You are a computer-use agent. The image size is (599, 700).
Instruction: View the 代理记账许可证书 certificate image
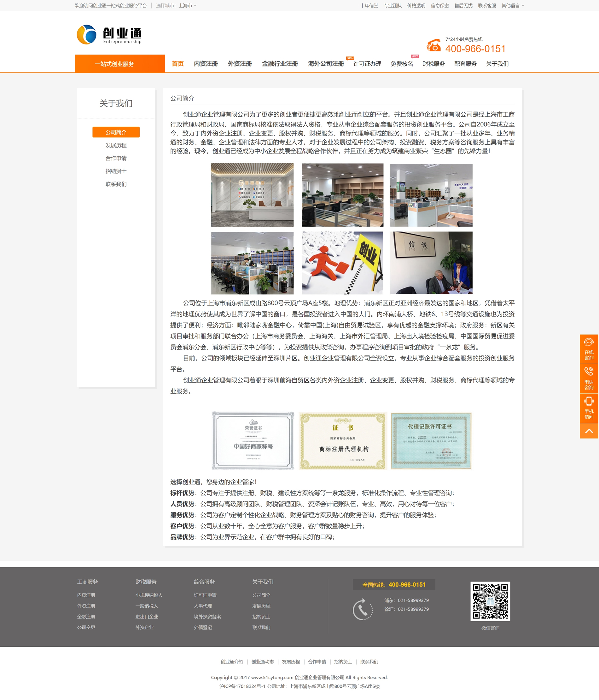coord(431,441)
